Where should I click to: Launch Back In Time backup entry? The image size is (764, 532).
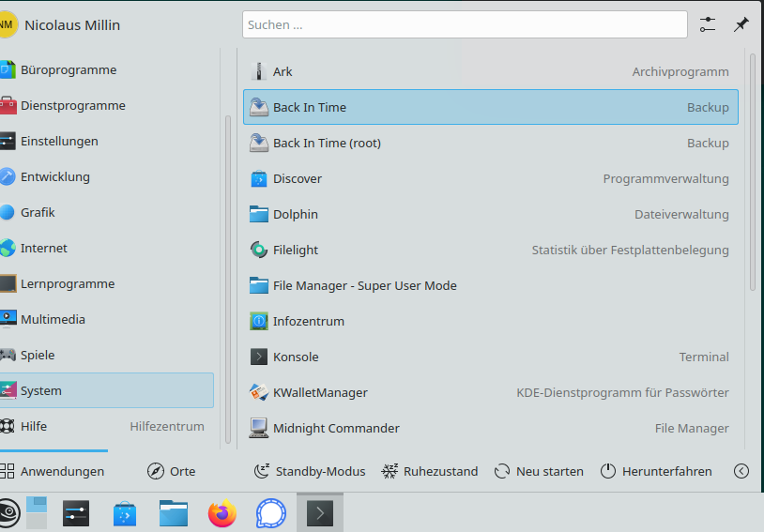click(x=490, y=107)
